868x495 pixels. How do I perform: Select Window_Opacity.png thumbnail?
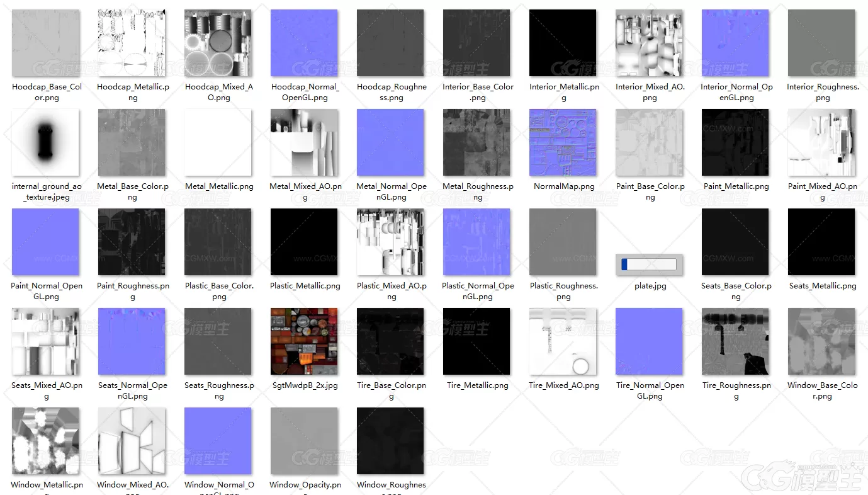point(304,441)
